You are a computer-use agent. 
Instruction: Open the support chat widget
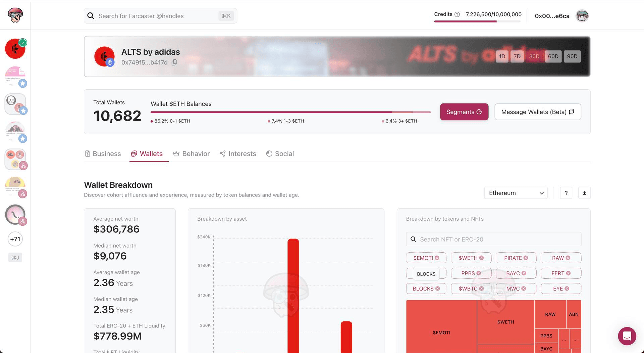[x=627, y=336]
